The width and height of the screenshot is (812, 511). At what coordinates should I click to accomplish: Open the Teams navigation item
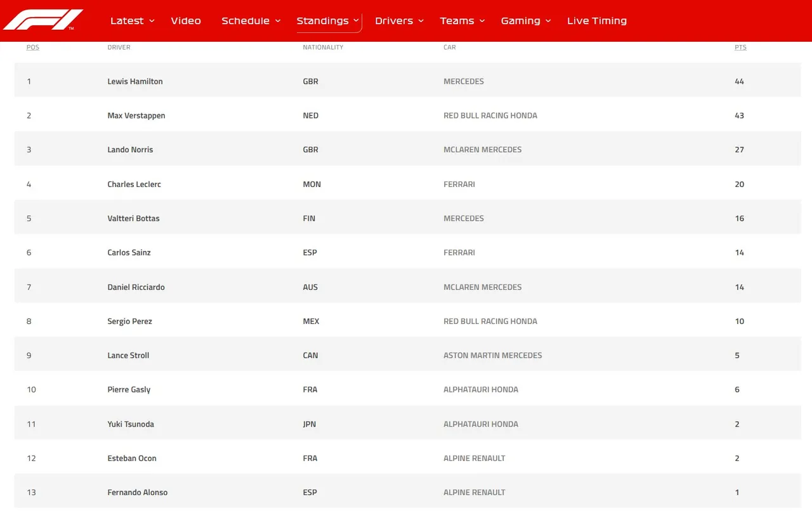[457, 21]
